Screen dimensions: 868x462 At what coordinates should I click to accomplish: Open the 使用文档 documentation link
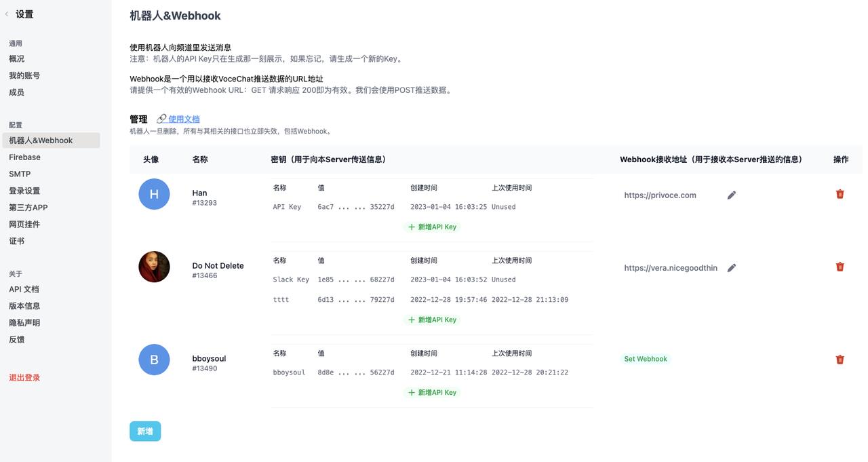pos(183,119)
